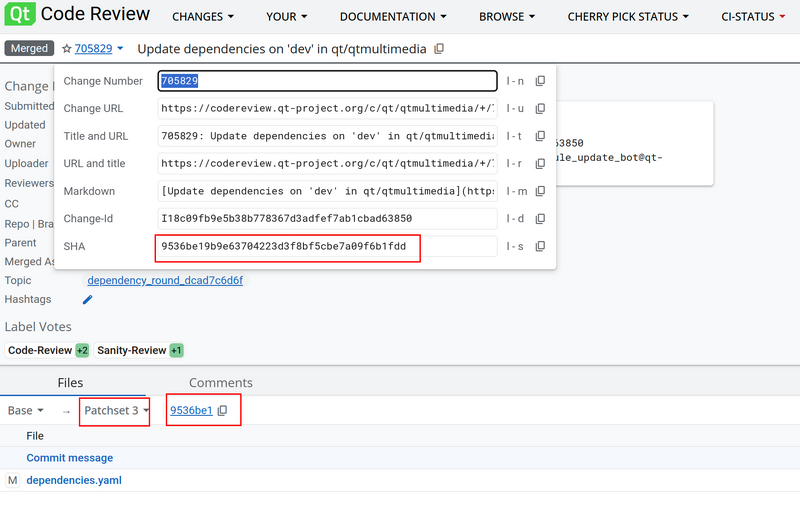Copy the Change-Id value
The width and height of the screenshot is (800, 509).
coord(540,218)
